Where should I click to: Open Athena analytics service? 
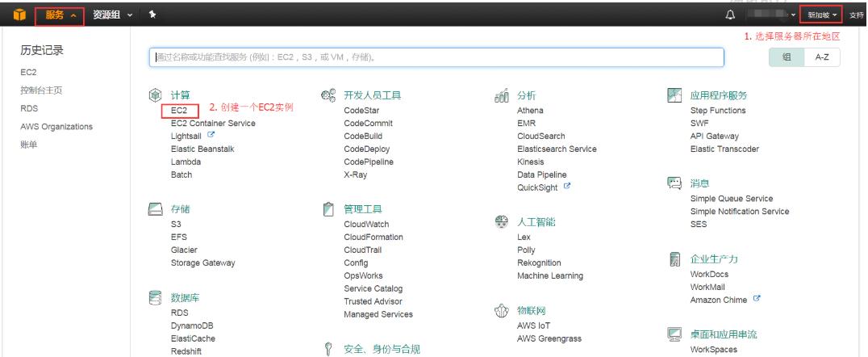click(x=530, y=111)
